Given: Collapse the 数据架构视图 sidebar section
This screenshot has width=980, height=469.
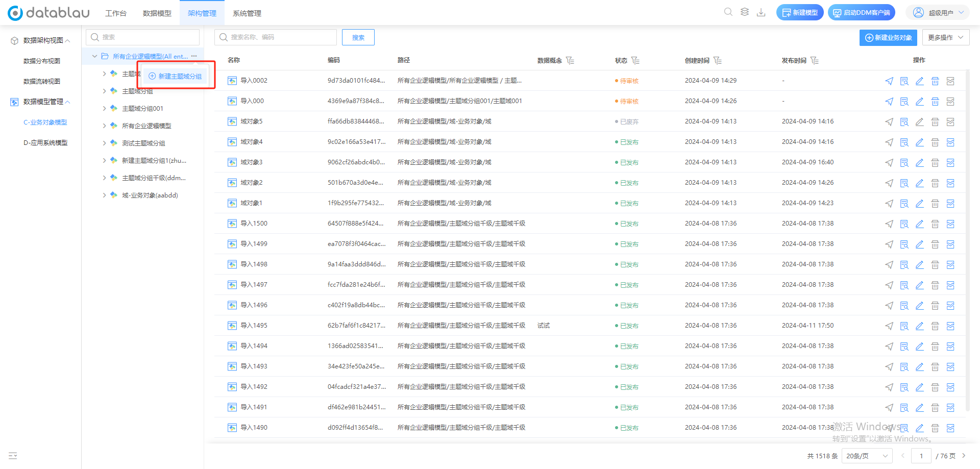Looking at the screenshot, I should 68,40.
